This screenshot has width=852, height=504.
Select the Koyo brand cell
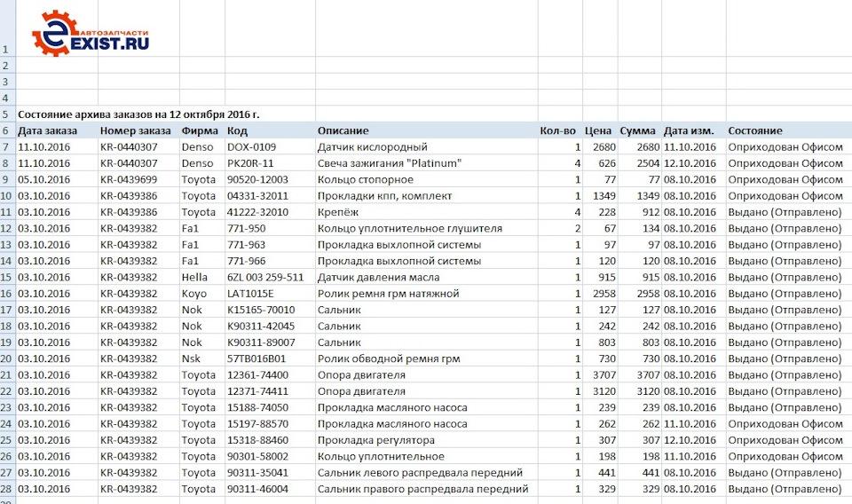click(x=195, y=294)
